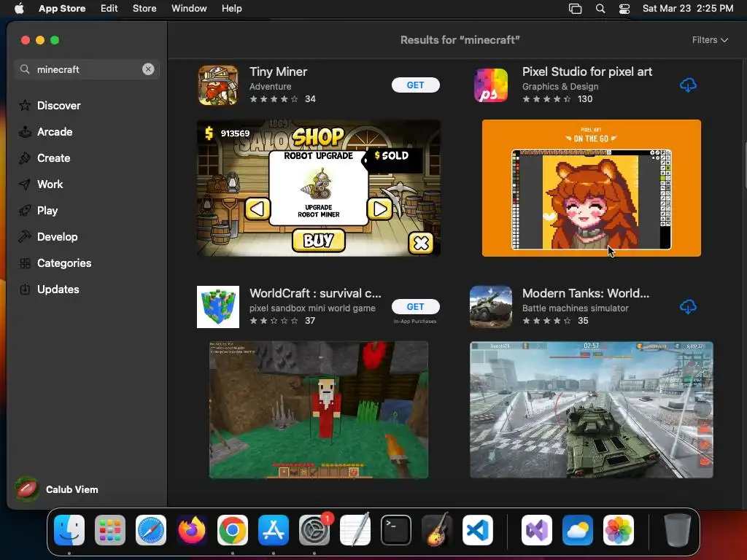Open the Modern Tanks app icon

[x=491, y=307]
